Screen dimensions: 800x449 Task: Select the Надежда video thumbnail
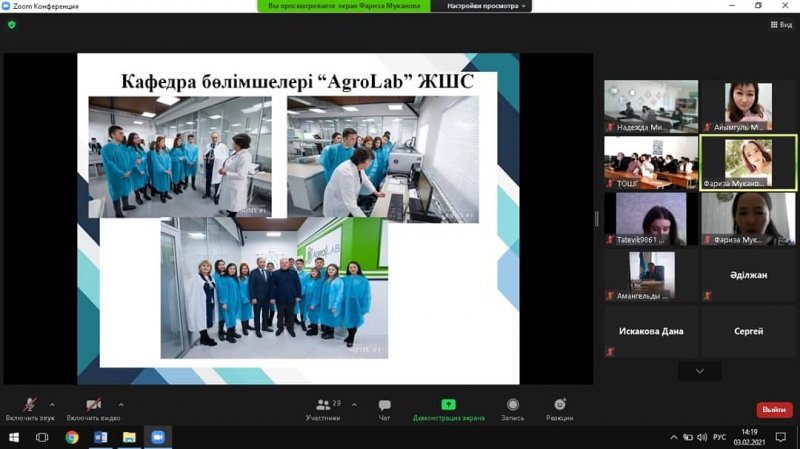point(651,106)
